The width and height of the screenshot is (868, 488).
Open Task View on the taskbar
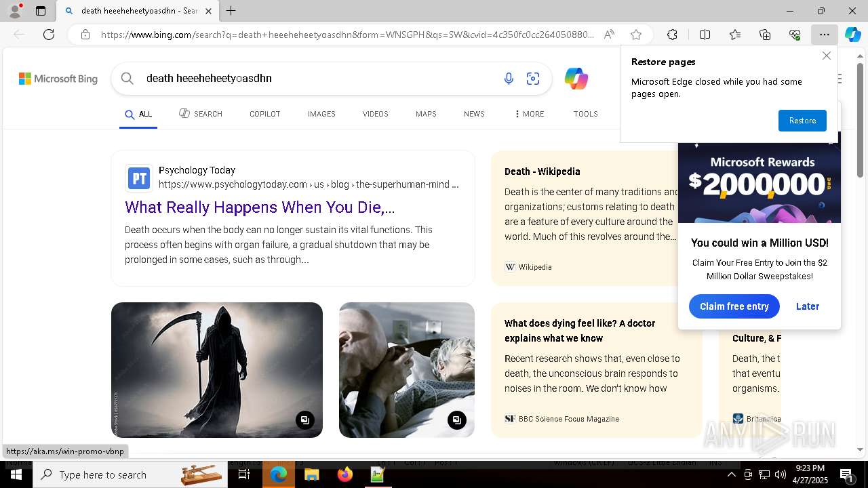tap(244, 475)
